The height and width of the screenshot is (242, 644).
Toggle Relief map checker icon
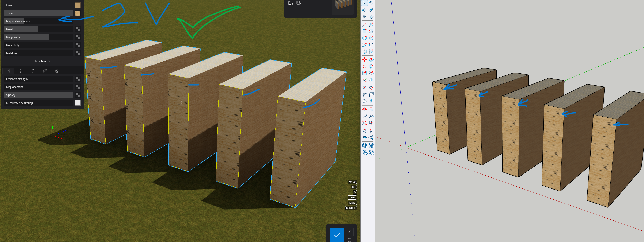coord(78,29)
